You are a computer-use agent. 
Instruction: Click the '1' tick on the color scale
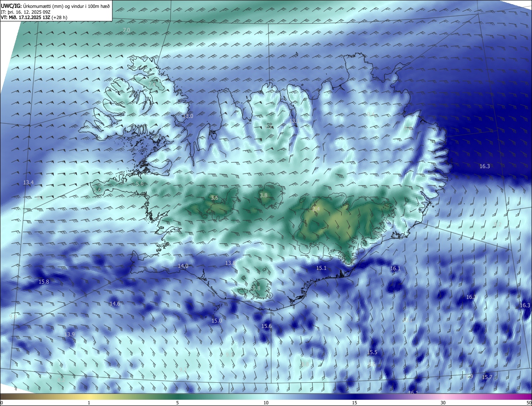[x=89, y=403]
